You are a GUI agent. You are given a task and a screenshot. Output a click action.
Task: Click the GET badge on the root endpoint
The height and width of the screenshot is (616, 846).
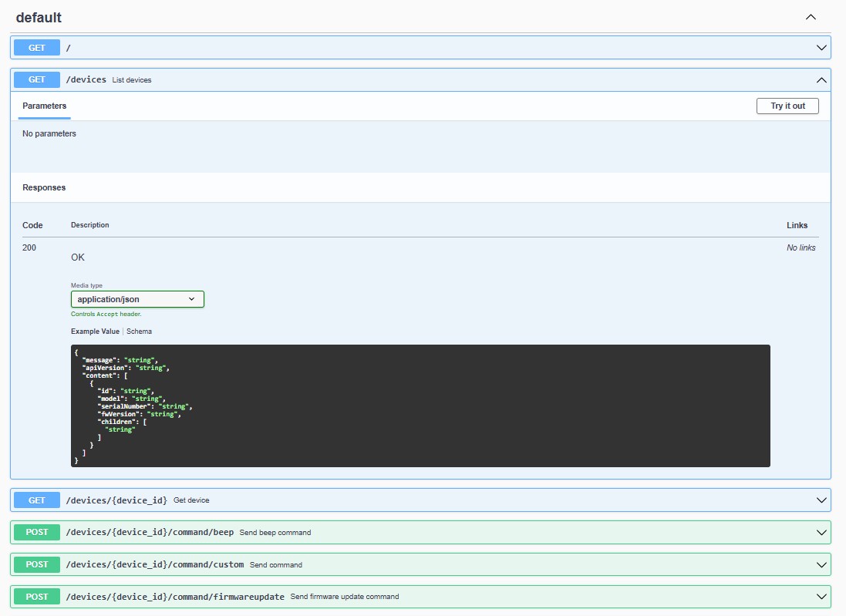[x=36, y=47]
